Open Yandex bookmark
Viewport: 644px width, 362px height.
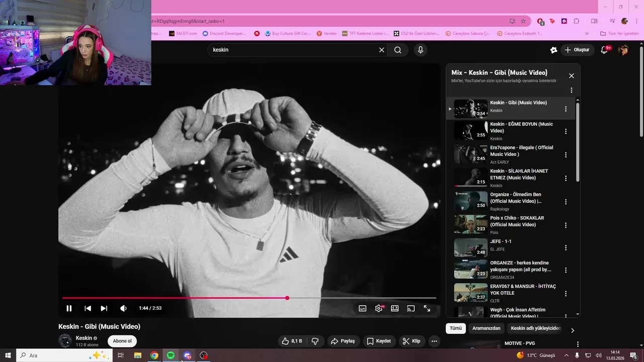click(327, 34)
